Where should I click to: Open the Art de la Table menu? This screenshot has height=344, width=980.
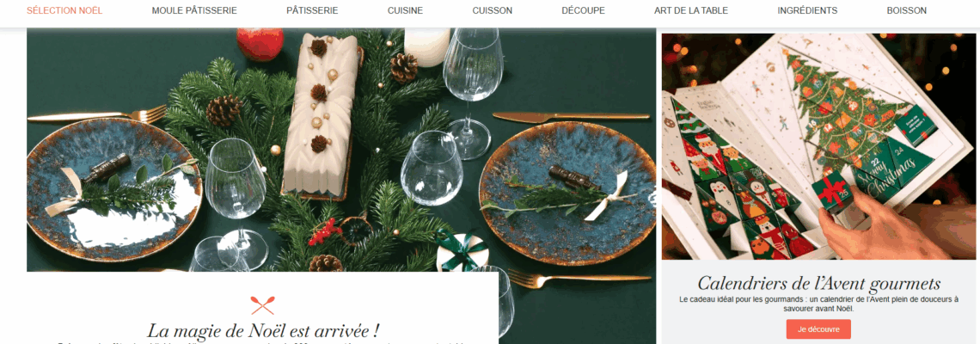690,10
